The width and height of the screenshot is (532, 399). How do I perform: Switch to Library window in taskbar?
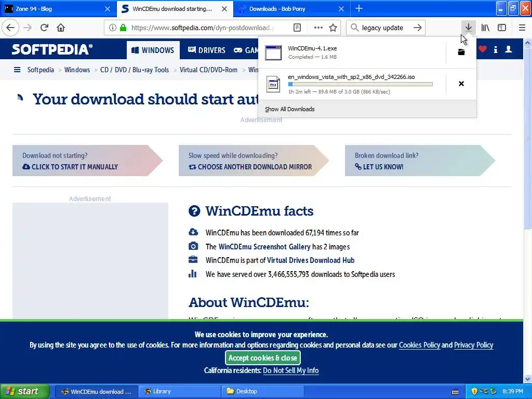180,391
